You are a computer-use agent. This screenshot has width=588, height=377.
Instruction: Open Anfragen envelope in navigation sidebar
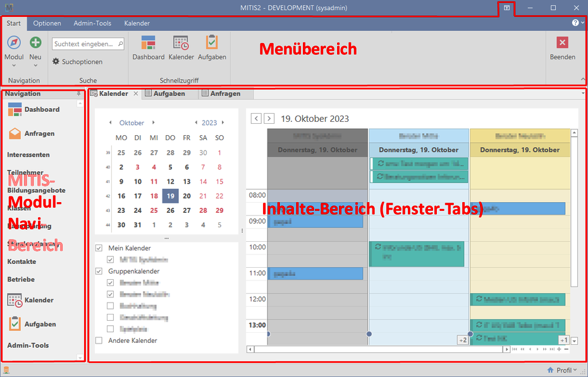pos(15,134)
